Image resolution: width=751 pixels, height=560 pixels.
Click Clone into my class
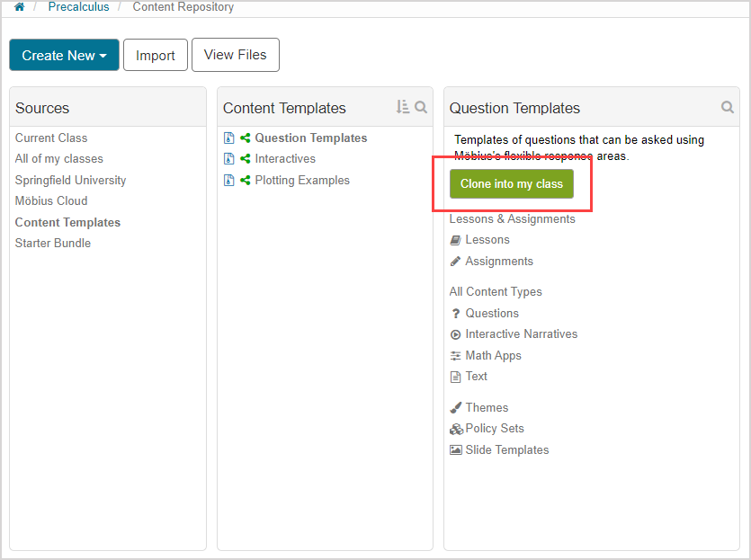click(511, 183)
